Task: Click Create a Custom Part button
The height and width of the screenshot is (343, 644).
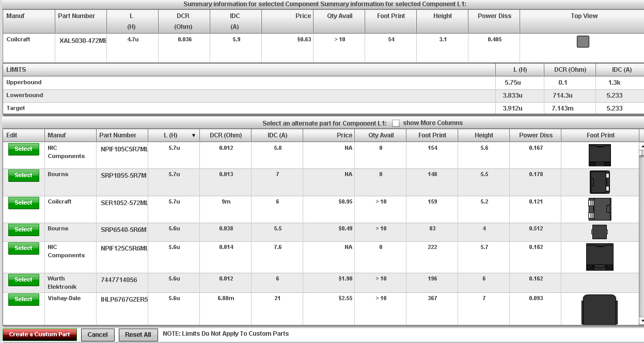Action: click(40, 335)
